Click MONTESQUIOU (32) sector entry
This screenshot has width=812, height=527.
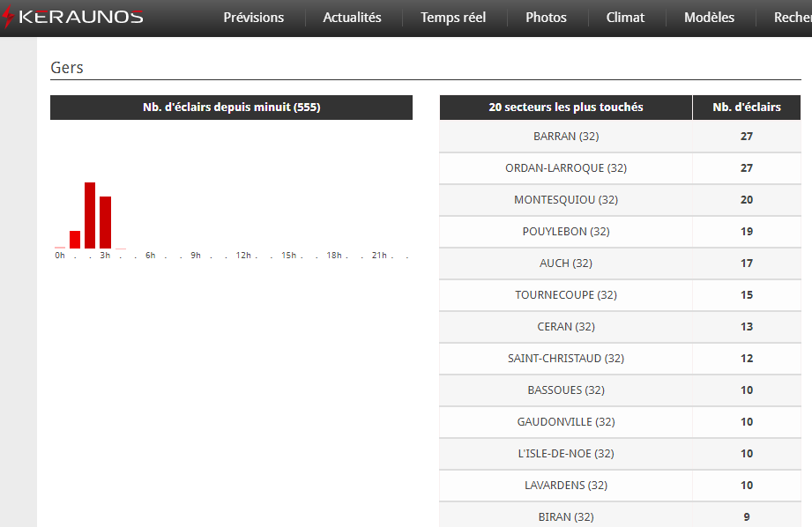point(566,200)
